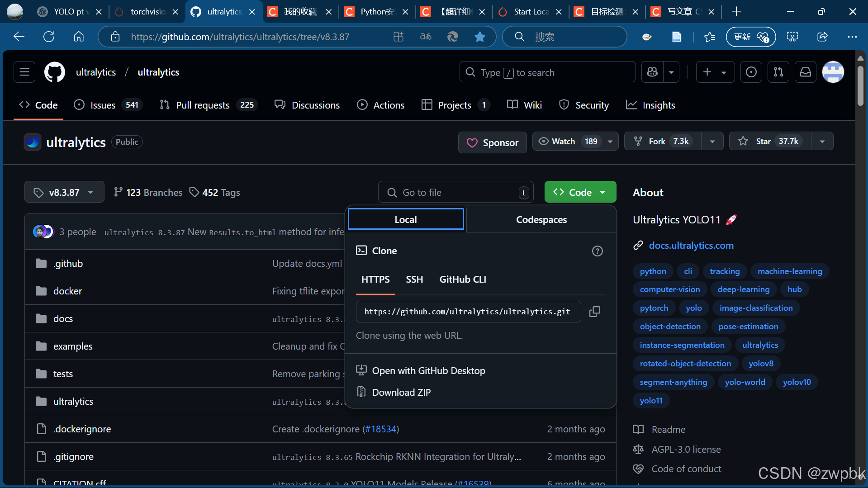Select the Codespaces tab in clone popup
Screen dimensions: 868x488
(x=541, y=219)
